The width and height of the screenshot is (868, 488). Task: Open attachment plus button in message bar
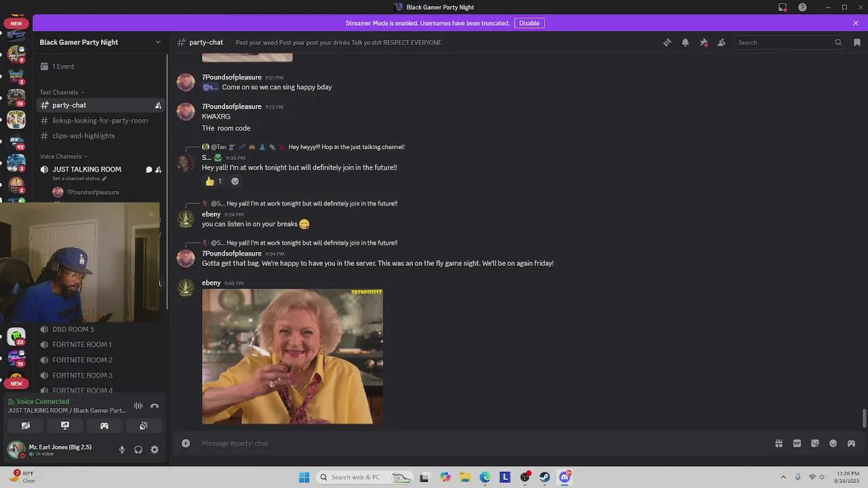pyautogui.click(x=186, y=443)
